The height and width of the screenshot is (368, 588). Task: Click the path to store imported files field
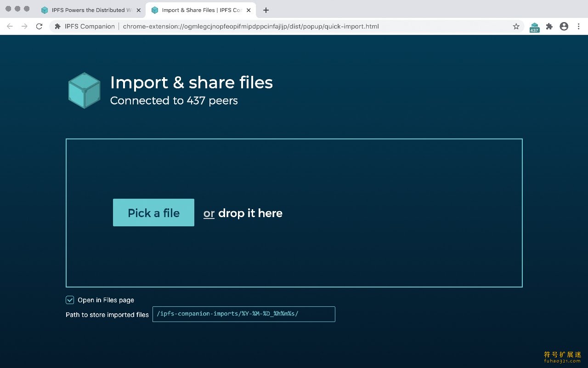[x=243, y=314]
